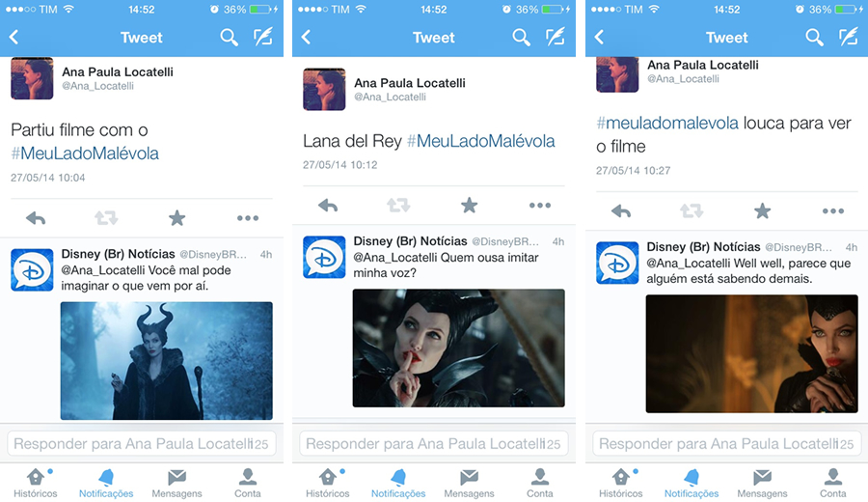Tap reply text 'Well well, parece que alguém está sabendo demais.'
This screenshot has width=868, height=502.
pos(749,271)
